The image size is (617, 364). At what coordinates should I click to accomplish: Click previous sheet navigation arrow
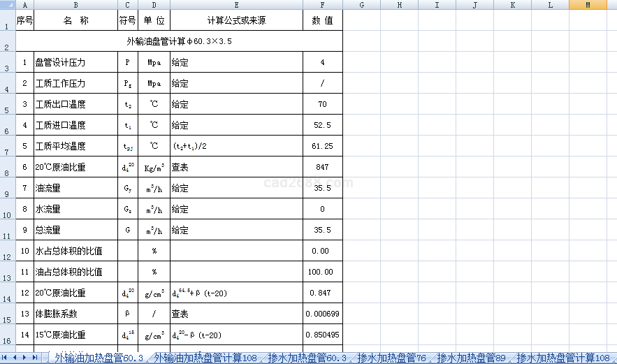(16, 358)
